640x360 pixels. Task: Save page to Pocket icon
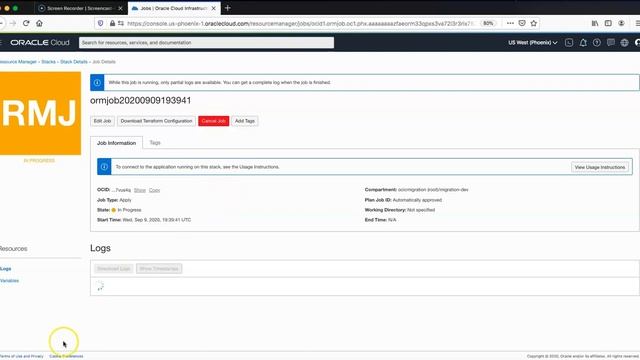[x=522, y=23]
